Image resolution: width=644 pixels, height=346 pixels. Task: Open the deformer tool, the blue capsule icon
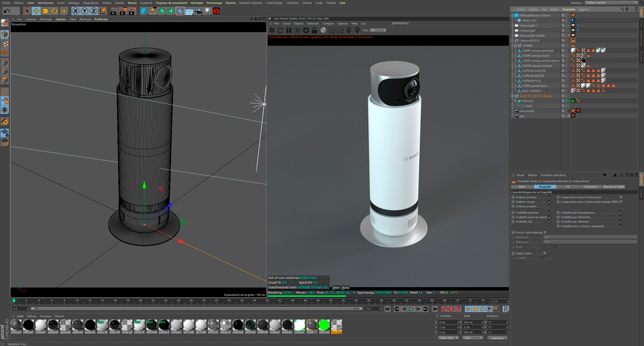[x=180, y=11]
